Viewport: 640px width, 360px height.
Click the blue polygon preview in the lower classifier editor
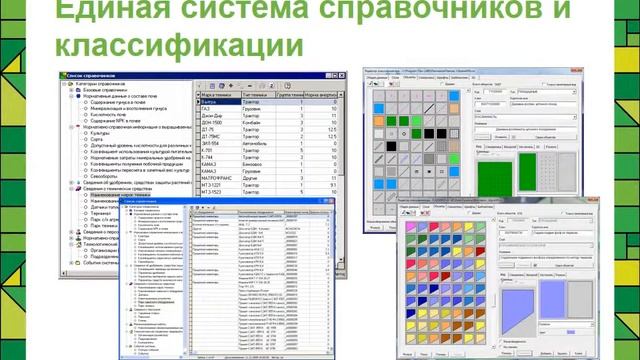click(x=518, y=312)
